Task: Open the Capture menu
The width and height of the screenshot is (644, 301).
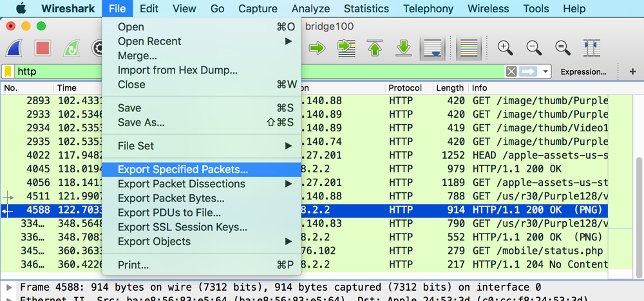Action: click(x=258, y=8)
